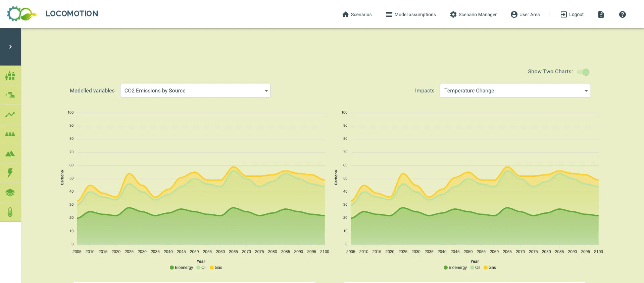Click the climate thermometer sidebar icon
The height and width of the screenshot is (283, 644).
pyautogui.click(x=10, y=212)
